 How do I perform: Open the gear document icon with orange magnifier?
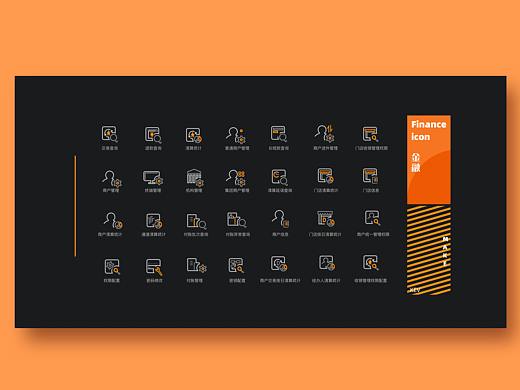pyautogui.click(x=112, y=267)
